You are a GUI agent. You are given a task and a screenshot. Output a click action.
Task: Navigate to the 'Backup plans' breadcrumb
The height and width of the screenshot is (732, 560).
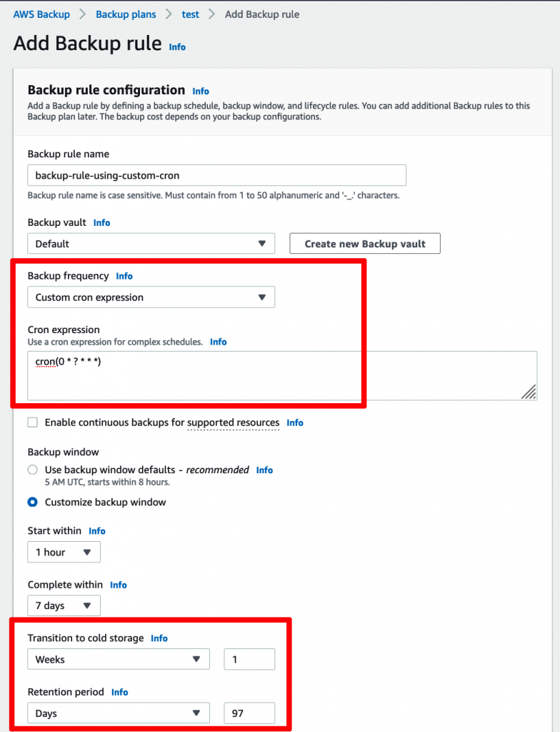[x=126, y=14]
